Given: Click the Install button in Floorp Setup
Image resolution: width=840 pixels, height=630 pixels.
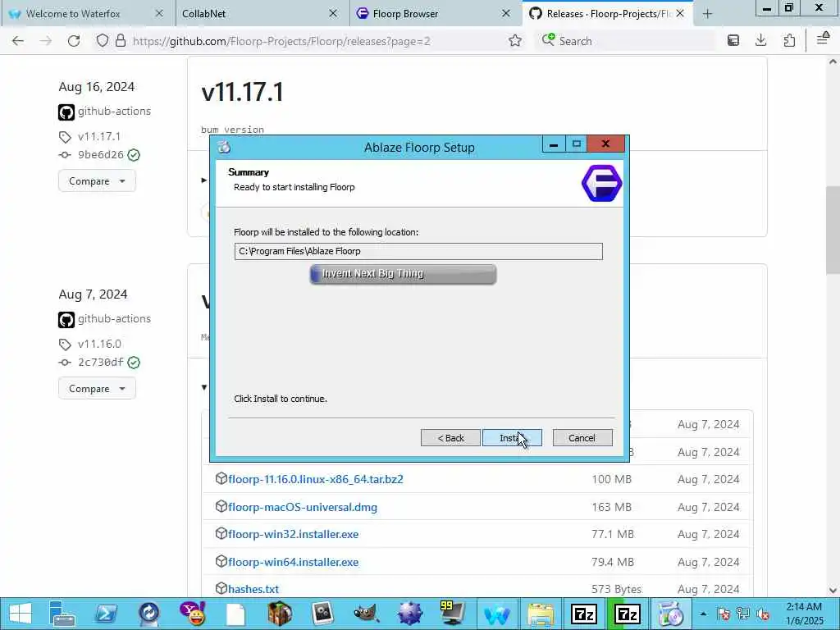Looking at the screenshot, I should (x=512, y=438).
